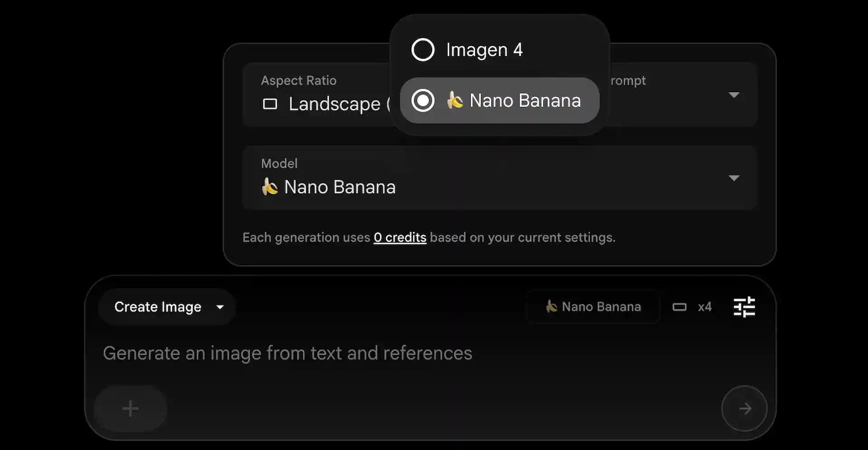Toggle the settings sliders icon
This screenshot has height=450, width=868.
pos(744,307)
